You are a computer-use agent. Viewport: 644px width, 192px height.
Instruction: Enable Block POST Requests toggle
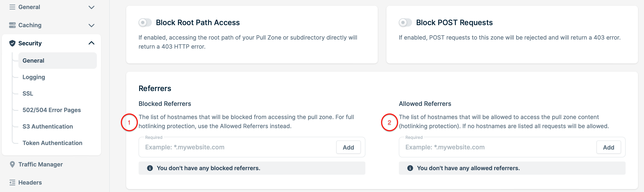pos(405,22)
